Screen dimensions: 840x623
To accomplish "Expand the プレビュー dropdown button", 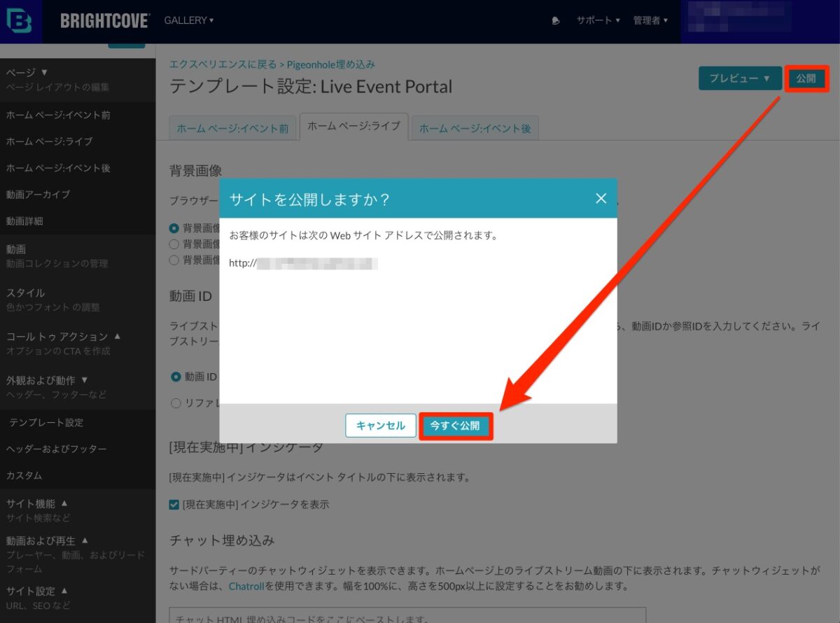I will point(739,78).
